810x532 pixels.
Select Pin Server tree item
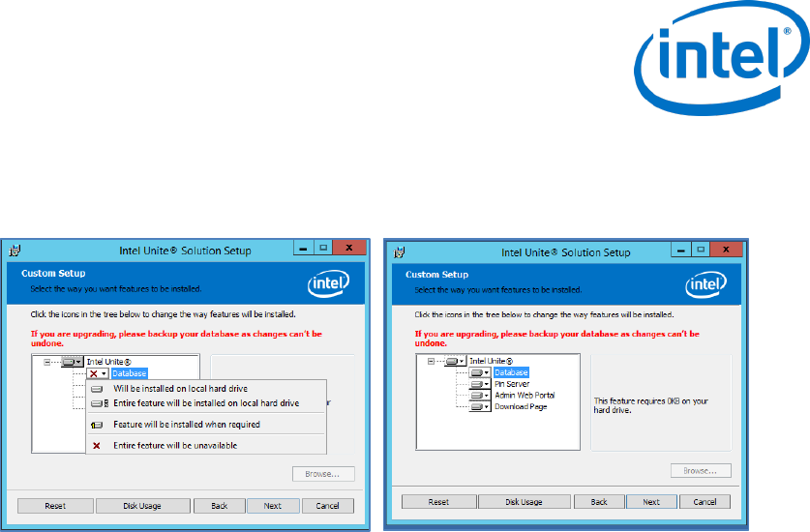[511, 384]
